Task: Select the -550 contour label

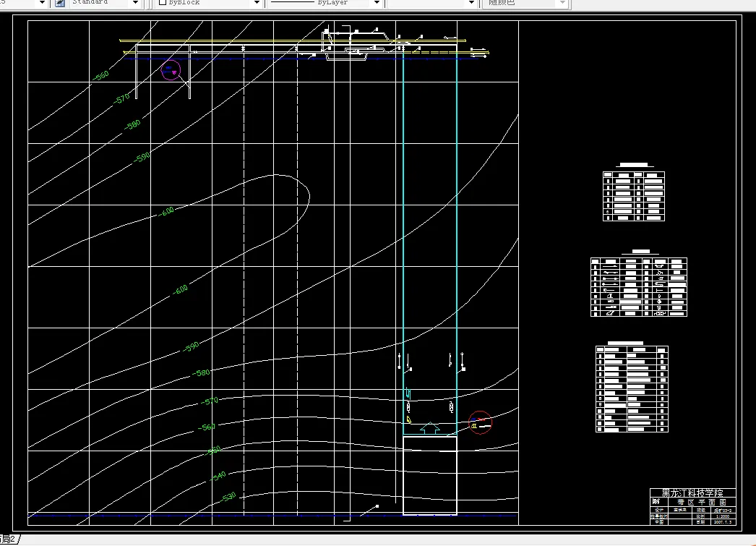Action: 213,451
